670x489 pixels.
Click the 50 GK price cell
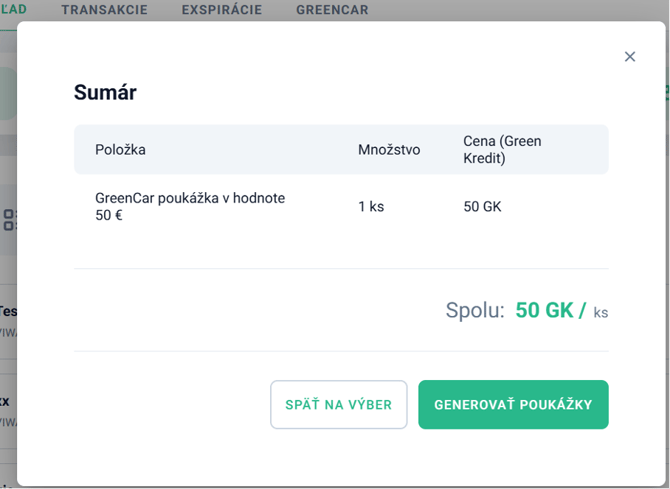coord(482,207)
